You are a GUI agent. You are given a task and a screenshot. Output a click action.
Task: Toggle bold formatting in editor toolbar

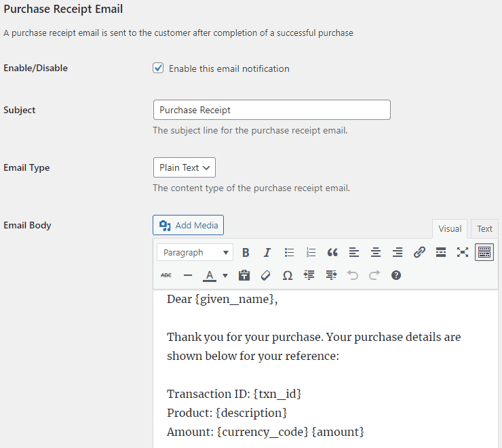click(246, 253)
